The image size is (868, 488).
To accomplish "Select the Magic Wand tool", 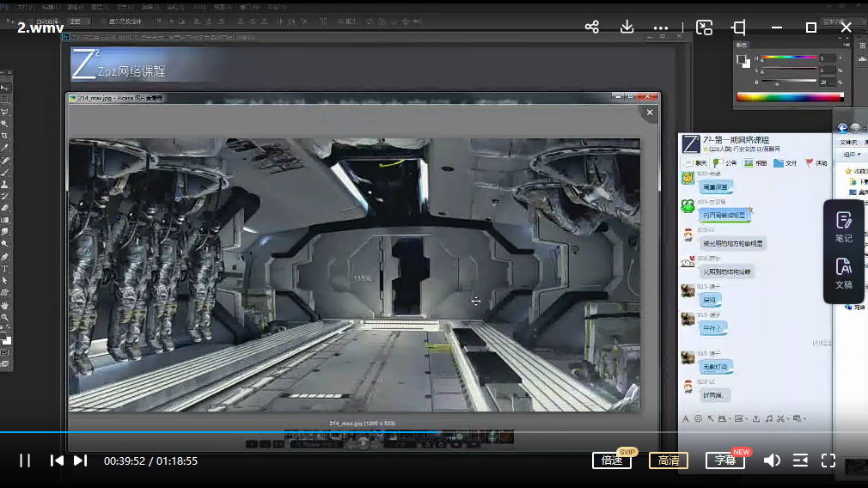I will point(5,124).
